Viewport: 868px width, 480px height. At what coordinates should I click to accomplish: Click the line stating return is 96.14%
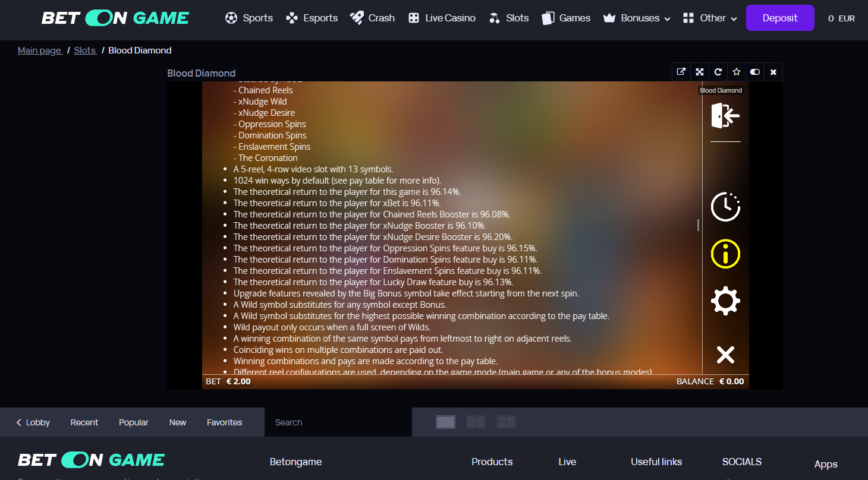[x=347, y=192]
